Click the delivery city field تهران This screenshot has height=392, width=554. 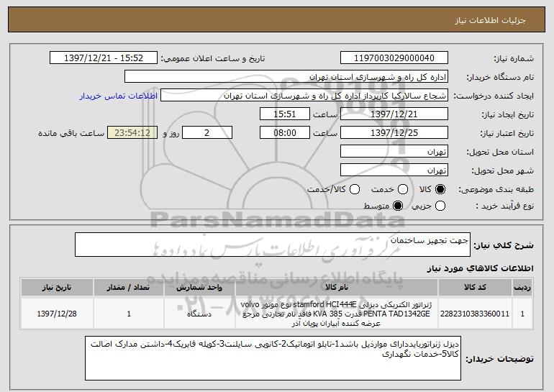point(394,170)
